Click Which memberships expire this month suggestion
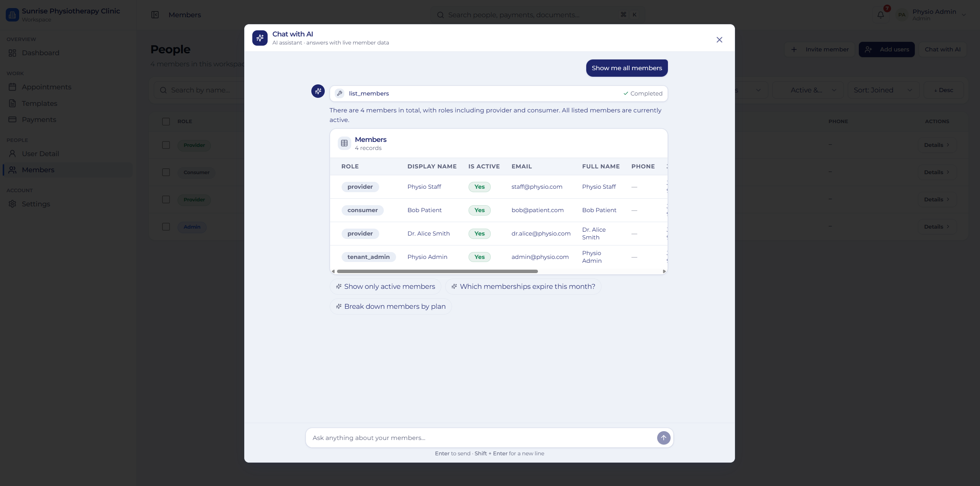This screenshot has width=980, height=486. (x=523, y=287)
